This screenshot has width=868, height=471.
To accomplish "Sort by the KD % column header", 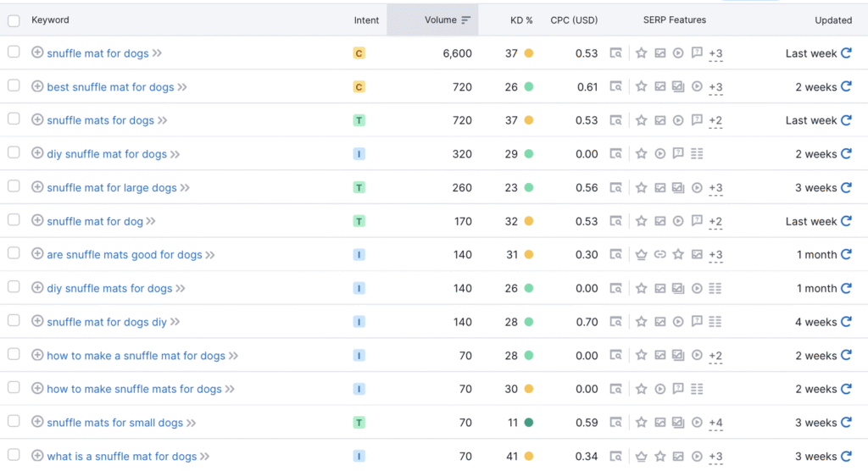I will click(521, 20).
